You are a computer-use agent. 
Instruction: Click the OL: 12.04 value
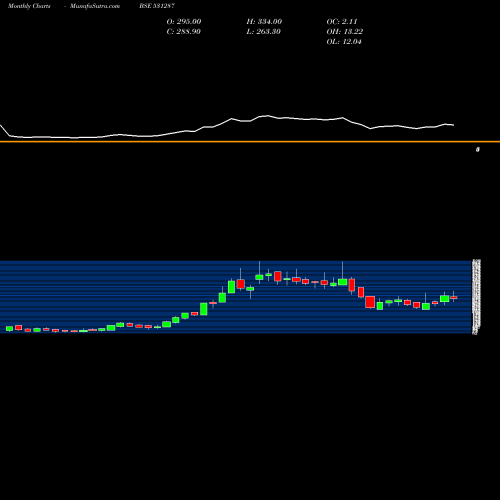click(x=344, y=42)
